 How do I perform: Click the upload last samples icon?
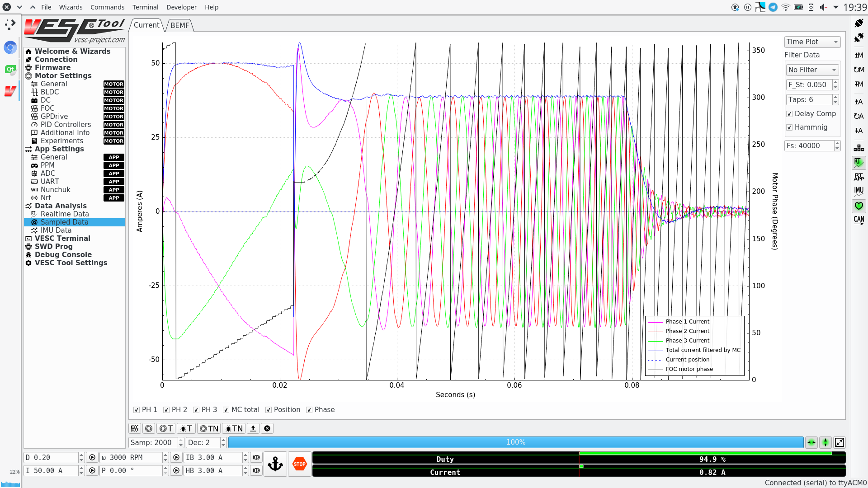pyautogui.click(x=253, y=428)
